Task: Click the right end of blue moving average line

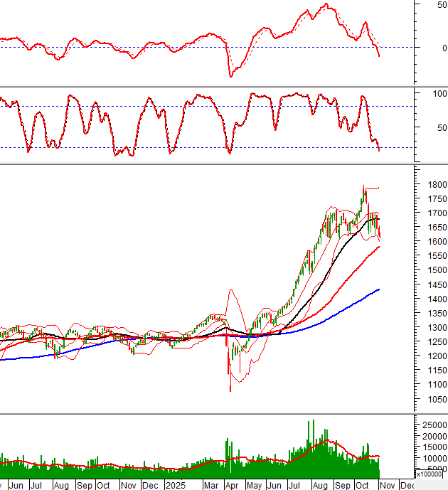Action: point(379,289)
